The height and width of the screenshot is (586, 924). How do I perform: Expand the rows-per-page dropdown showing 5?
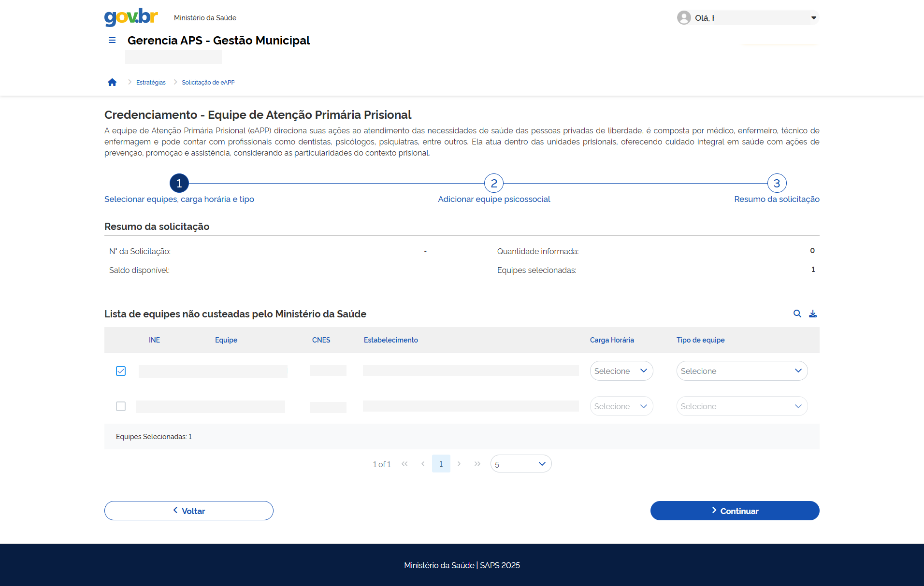tap(520, 464)
